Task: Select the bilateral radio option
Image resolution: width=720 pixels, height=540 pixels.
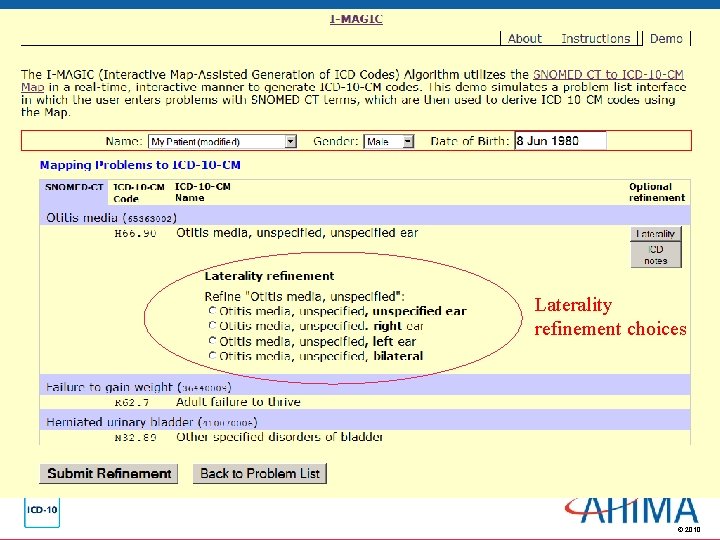Action: coord(212,355)
